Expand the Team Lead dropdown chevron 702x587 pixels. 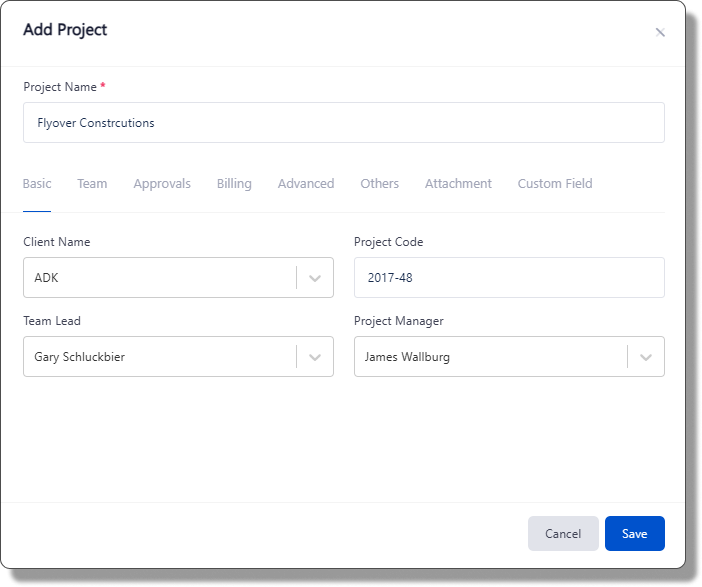[x=315, y=357]
